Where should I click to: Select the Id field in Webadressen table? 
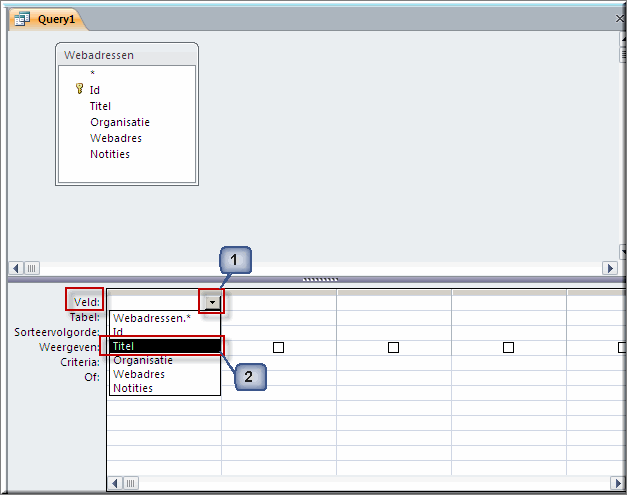tap(95, 90)
